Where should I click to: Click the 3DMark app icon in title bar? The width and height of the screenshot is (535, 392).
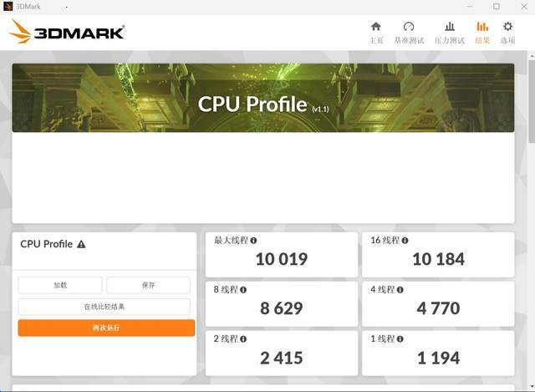[x=8, y=6]
